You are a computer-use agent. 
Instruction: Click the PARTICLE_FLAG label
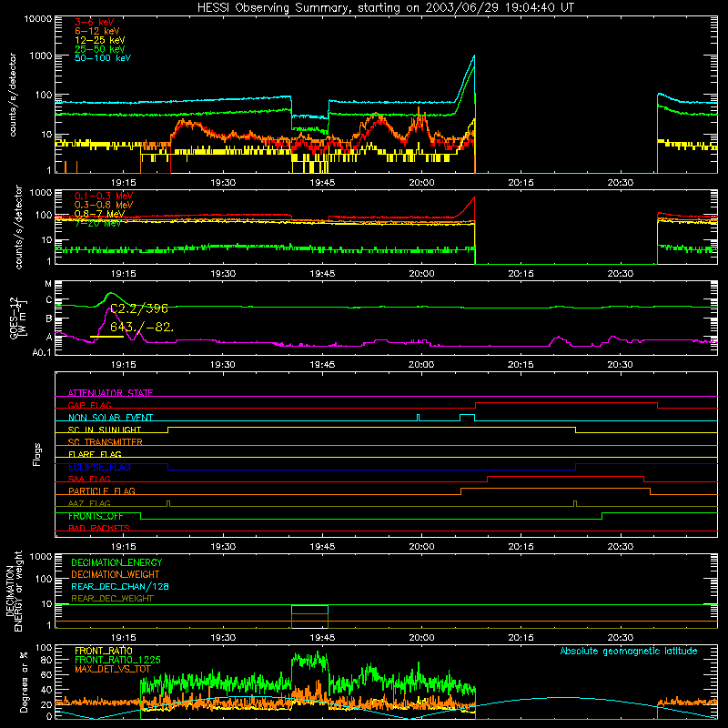[x=102, y=490]
